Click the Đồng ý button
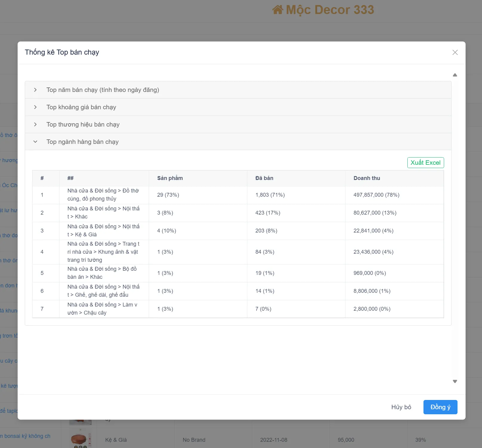Screen dimensions: 482x448 pos(440,407)
